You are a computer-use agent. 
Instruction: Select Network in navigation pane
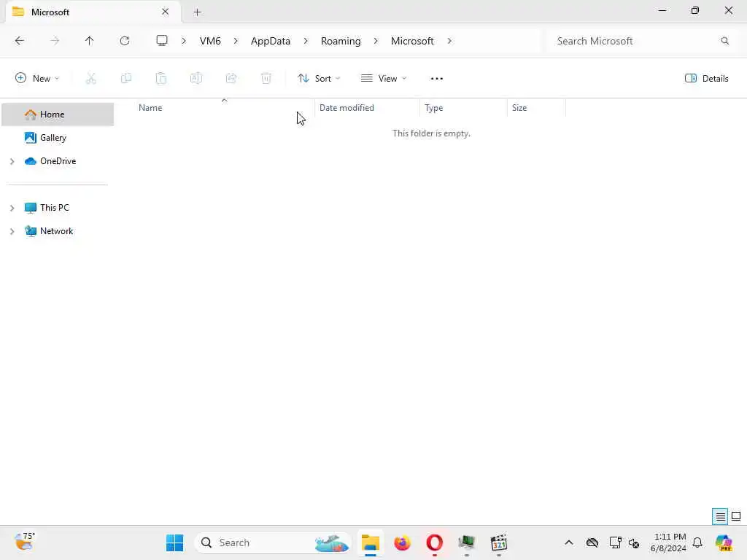[56, 231]
